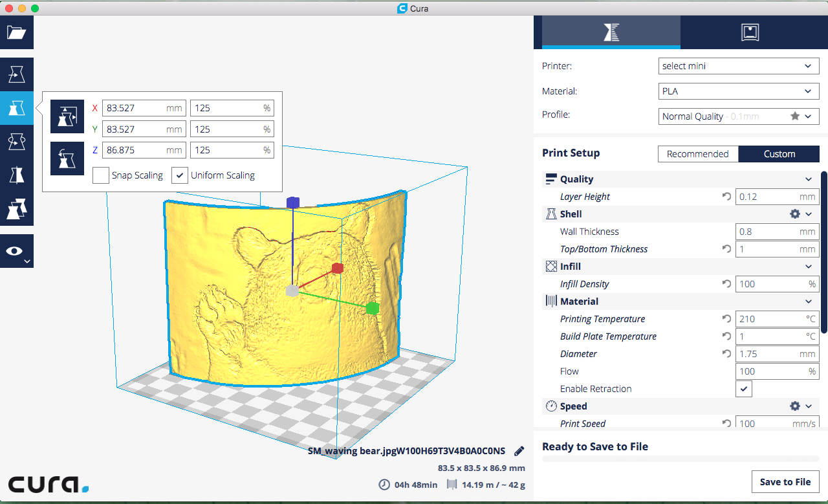Open the Printer dropdown showing select mini

pos(738,66)
